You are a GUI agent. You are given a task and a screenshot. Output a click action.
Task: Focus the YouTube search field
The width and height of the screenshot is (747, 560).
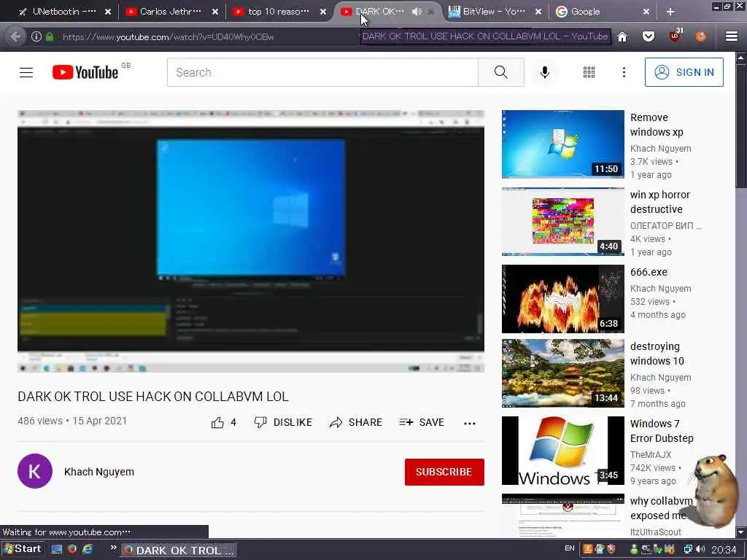[322, 72]
